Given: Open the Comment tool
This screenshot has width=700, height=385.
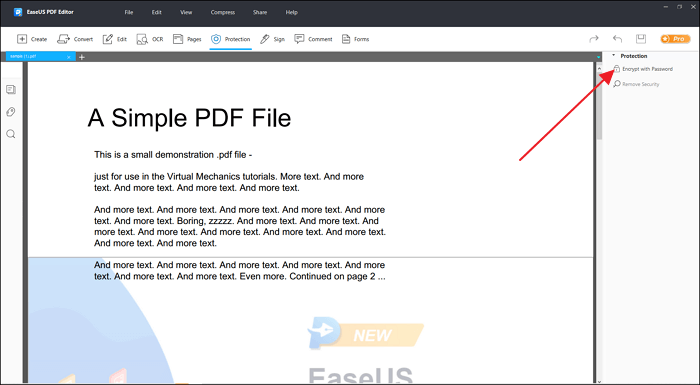Looking at the screenshot, I should pyautogui.click(x=313, y=39).
